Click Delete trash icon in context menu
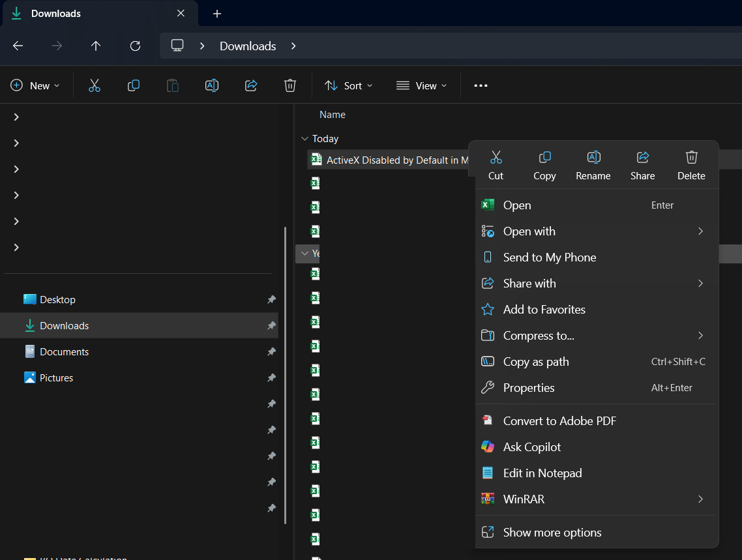742x560 pixels. [x=691, y=158]
